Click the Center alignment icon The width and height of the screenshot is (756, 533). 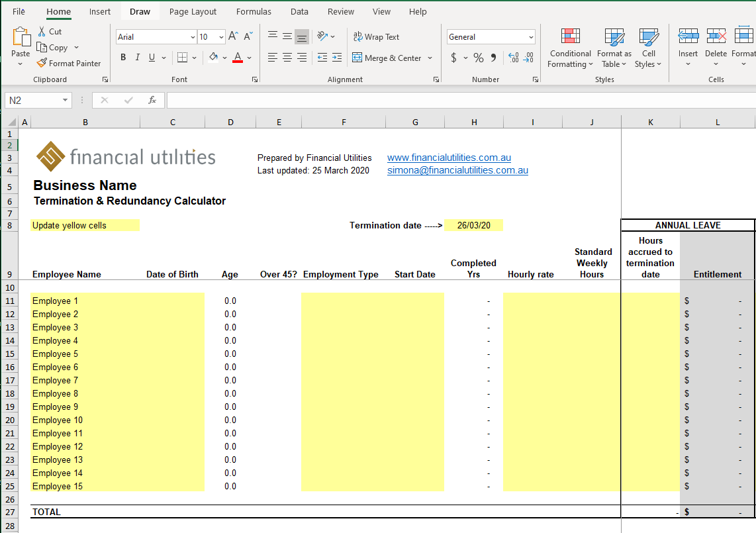pyautogui.click(x=287, y=58)
